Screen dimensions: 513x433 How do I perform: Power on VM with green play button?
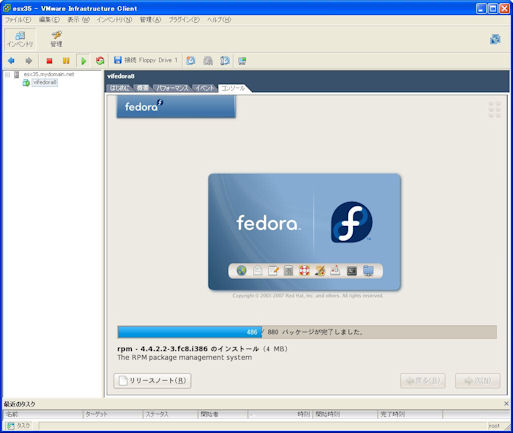84,61
